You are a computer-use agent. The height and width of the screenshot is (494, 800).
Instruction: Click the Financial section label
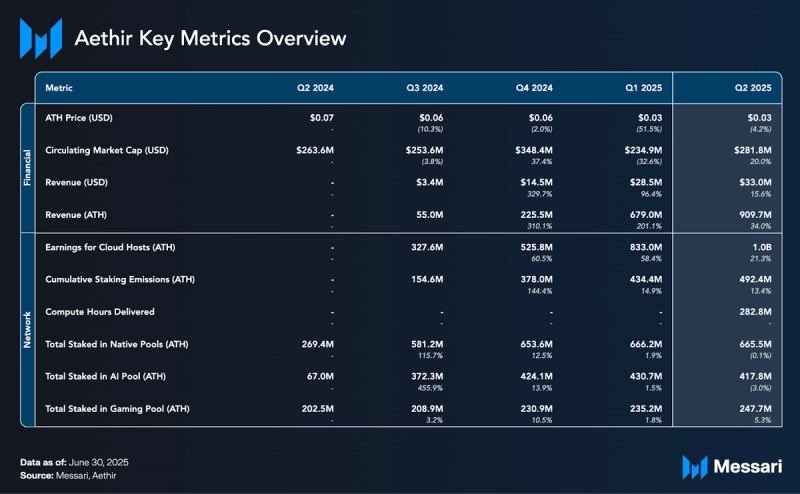click(27, 167)
